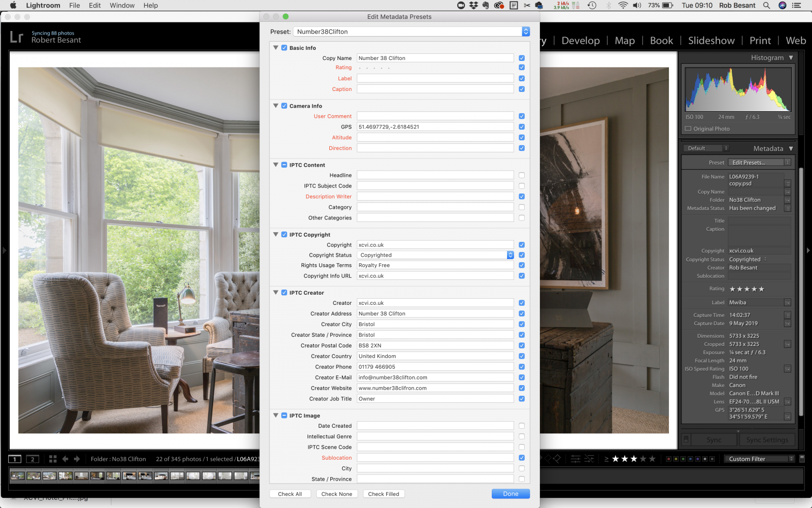Check the Headline checkbox
This screenshot has width=812, height=508.
coord(522,175)
